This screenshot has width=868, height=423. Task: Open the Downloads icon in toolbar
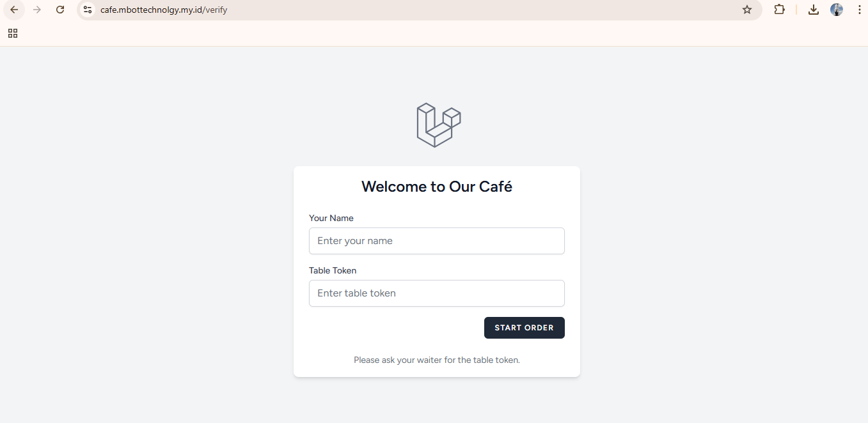(813, 10)
